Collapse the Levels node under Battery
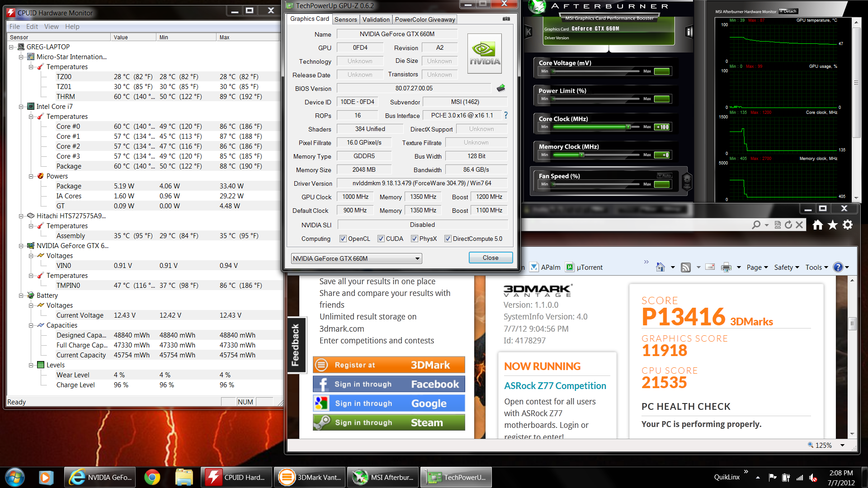The height and width of the screenshot is (488, 868). (x=31, y=365)
